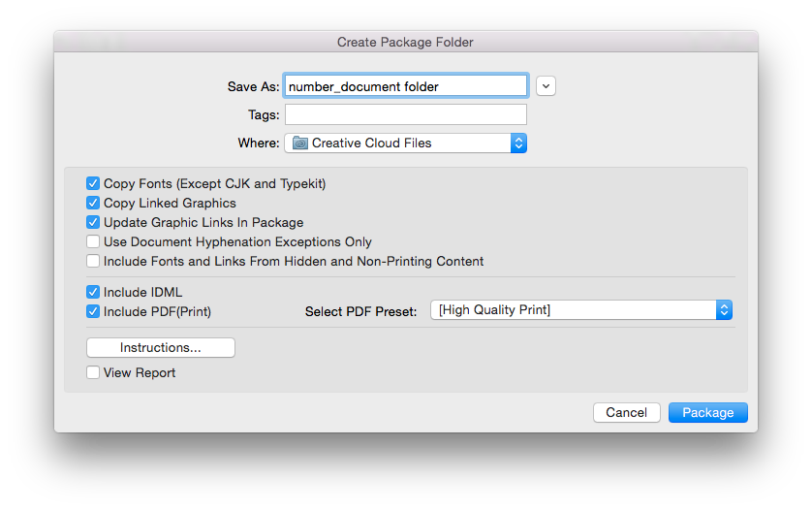Click inside the Tags field
Image resolution: width=812 pixels, height=510 pixels.
point(405,114)
